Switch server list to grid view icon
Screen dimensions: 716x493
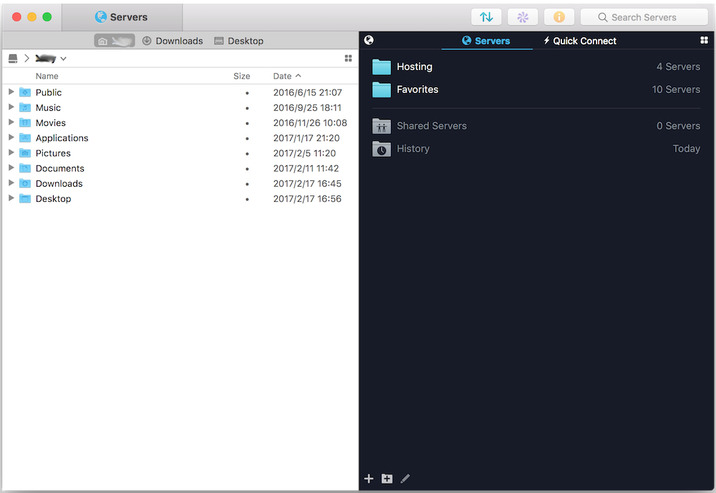coord(705,41)
